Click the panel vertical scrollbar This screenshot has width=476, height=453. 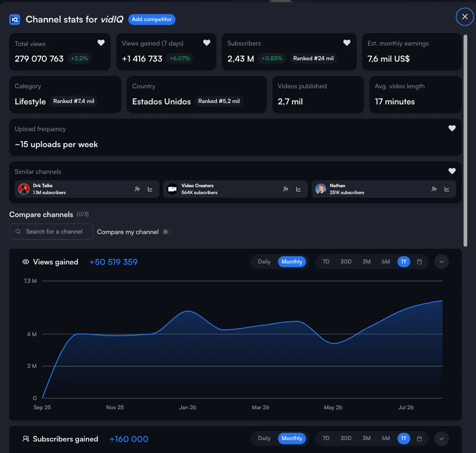465,140
